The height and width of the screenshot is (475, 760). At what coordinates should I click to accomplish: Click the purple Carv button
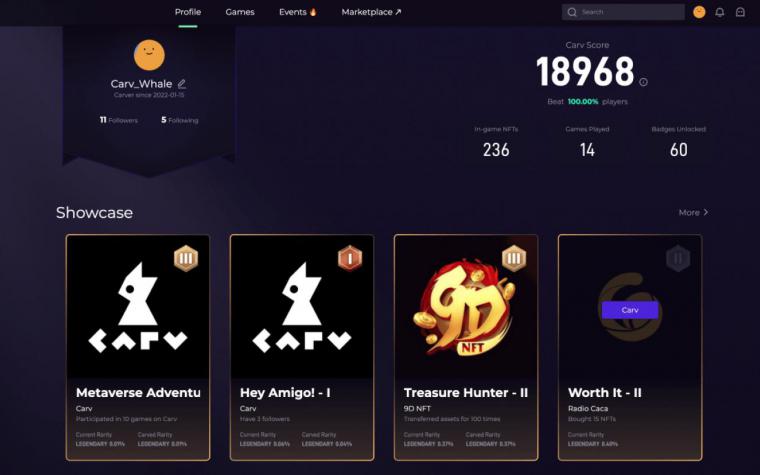coord(630,310)
